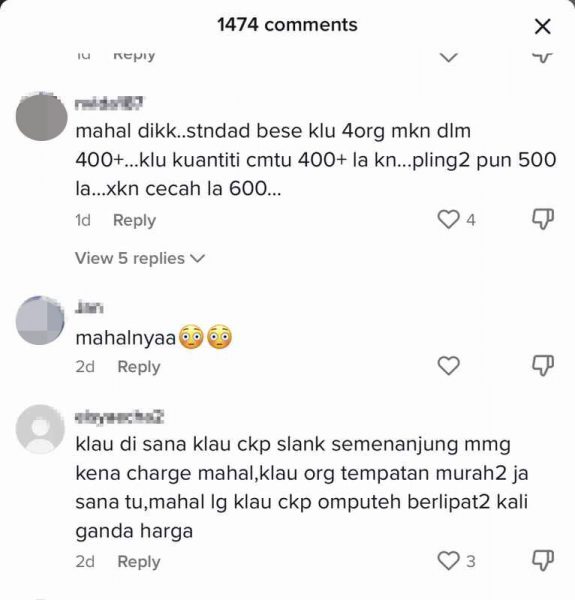
Task: Reply to the 'klau di sana' comment
Action: (139, 562)
